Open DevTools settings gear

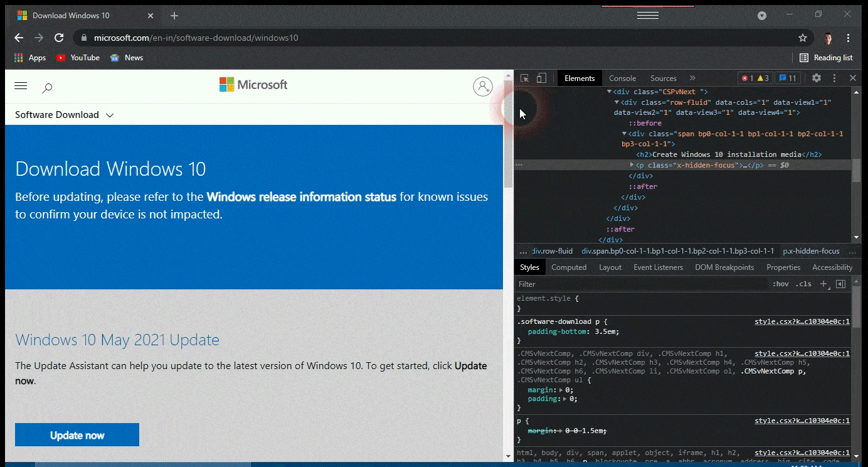817,78
